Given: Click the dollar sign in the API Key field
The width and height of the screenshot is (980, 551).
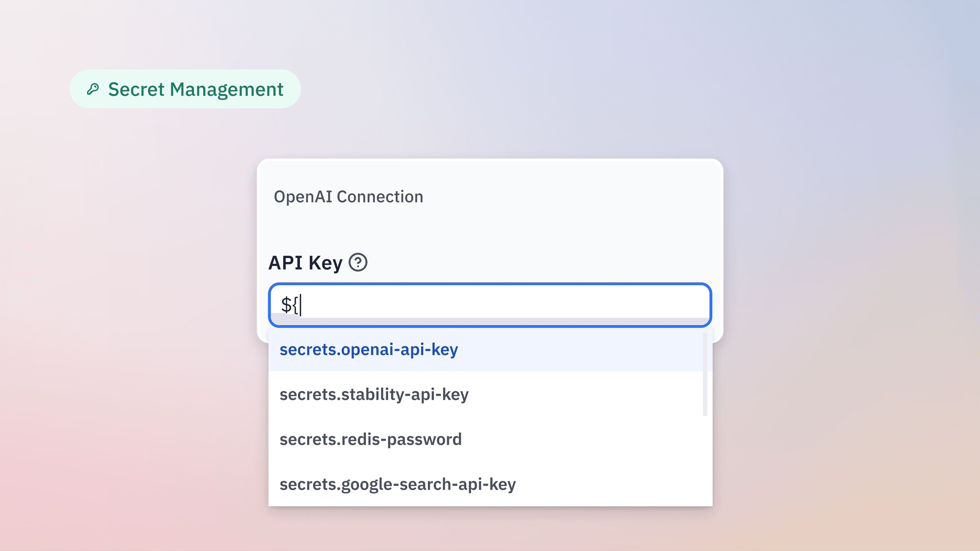Looking at the screenshot, I should pyautogui.click(x=286, y=305).
